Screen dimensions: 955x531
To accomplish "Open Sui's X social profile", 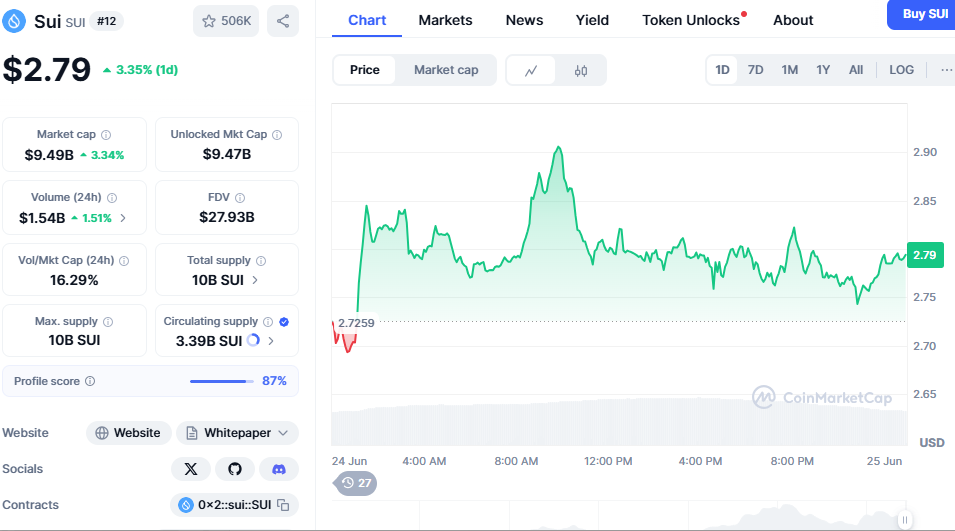I will [x=191, y=469].
